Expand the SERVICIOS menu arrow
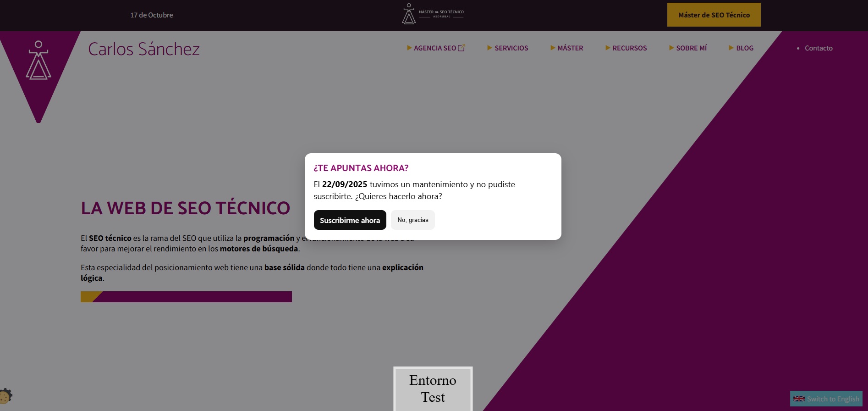The width and height of the screenshot is (868, 411). [489, 48]
